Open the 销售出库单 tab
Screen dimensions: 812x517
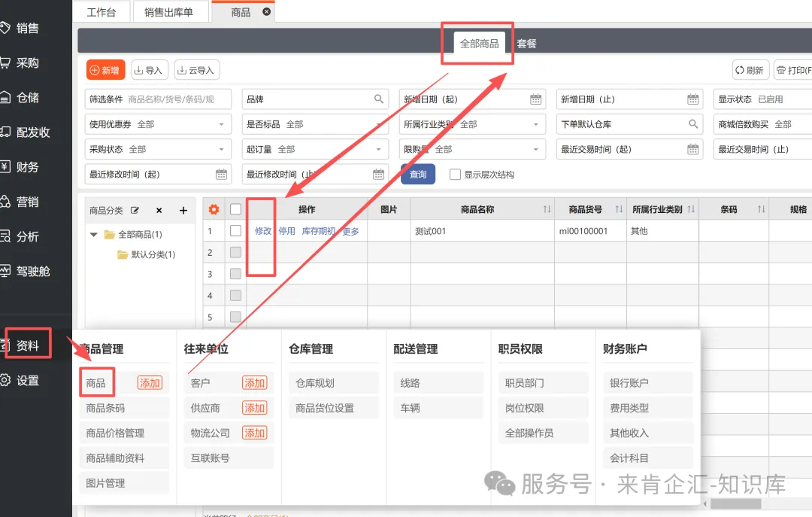coord(168,12)
